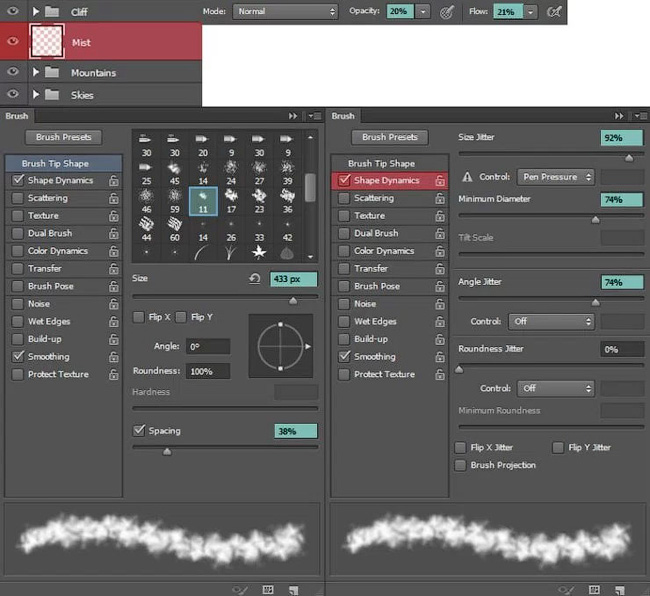Viewport: 650px width, 596px height.
Task: Open the blending Mode dropdown set to Normal
Action: click(286, 12)
